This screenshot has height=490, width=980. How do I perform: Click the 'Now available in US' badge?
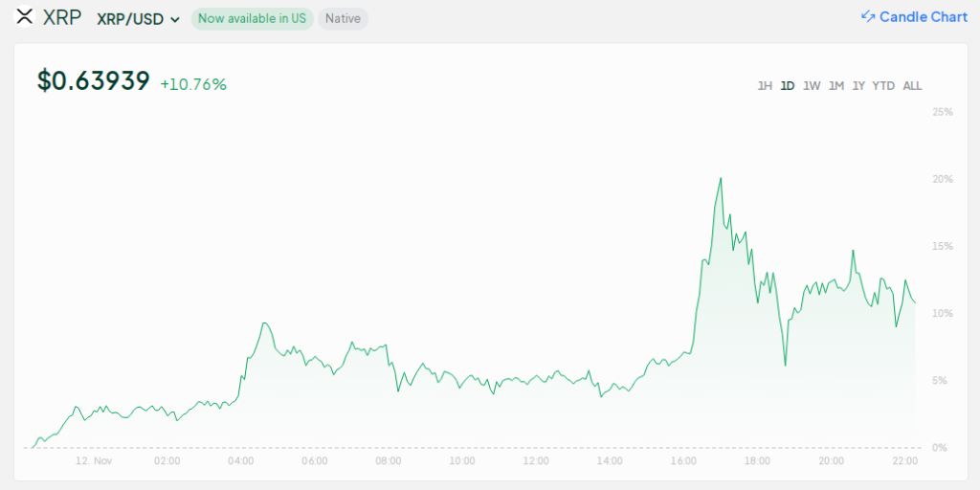[252, 19]
